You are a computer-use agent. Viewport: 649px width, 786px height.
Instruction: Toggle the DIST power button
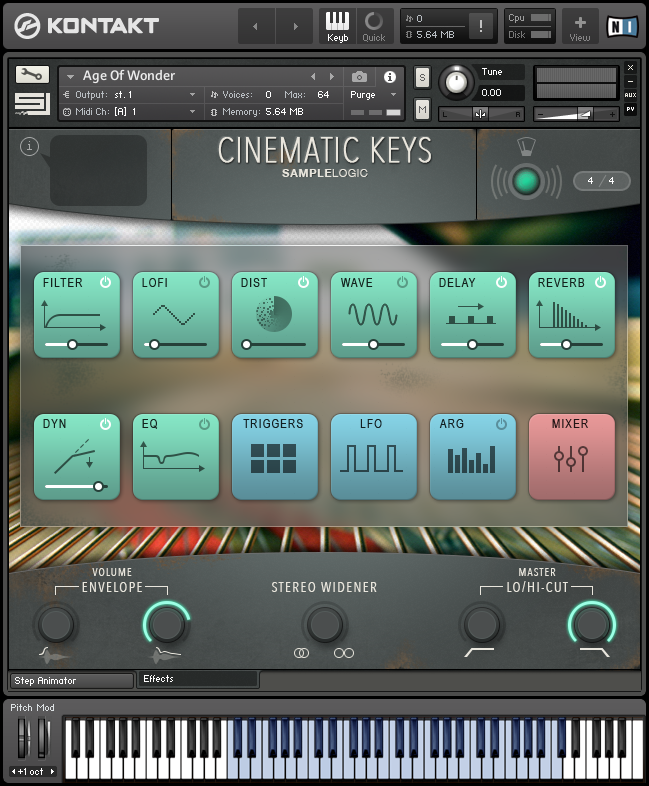(303, 282)
